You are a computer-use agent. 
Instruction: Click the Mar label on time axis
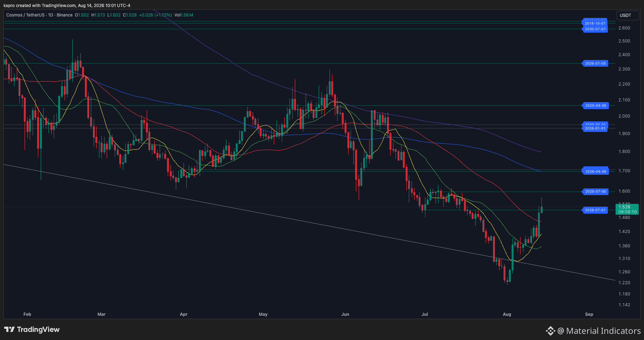point(101,314)
